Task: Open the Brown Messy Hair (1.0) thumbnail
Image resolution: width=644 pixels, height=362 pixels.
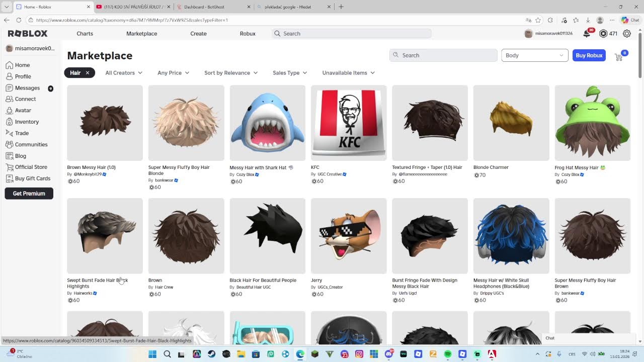Action: point(105,123)
